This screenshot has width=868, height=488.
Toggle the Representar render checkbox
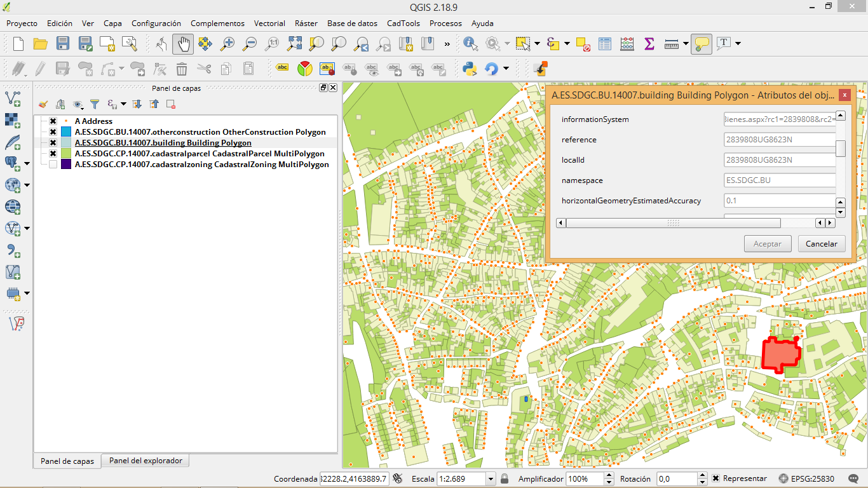[x=716, y=478]
